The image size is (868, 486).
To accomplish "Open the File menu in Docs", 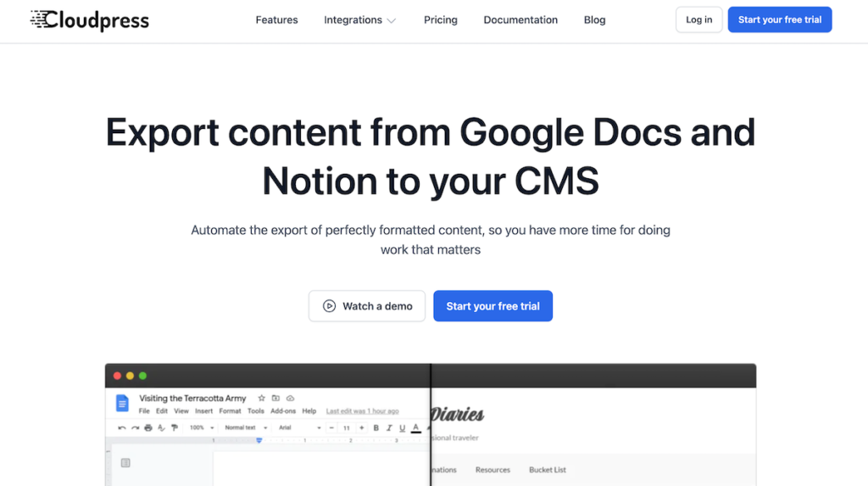I will pos(144,411).
